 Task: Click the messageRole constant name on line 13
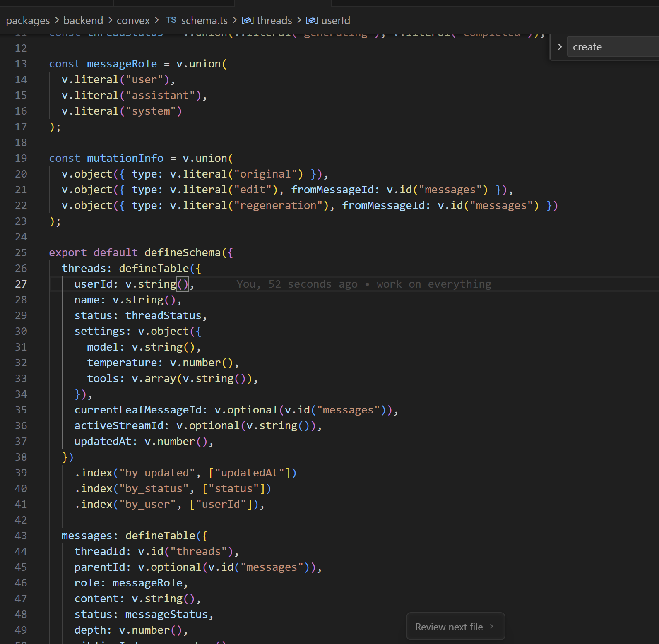(x=122, y=64)
